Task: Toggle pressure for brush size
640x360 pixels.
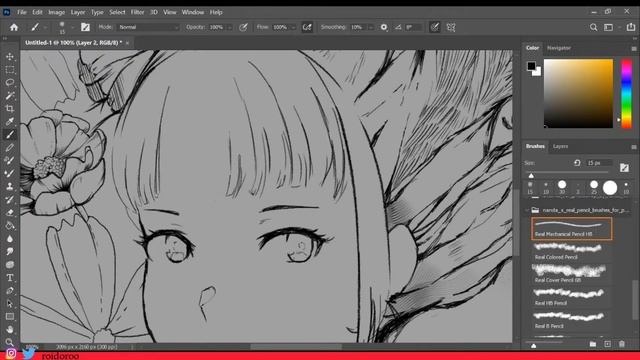Action: [435, 27]
